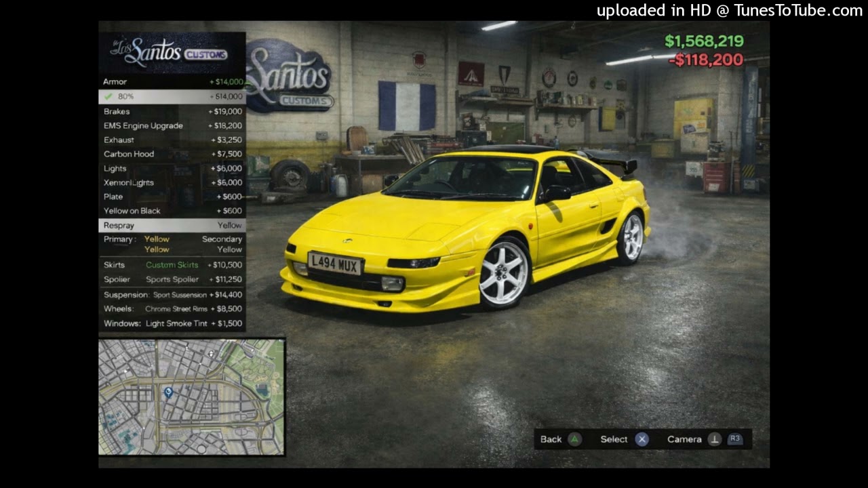Select the Armor category row

point(172,82)
